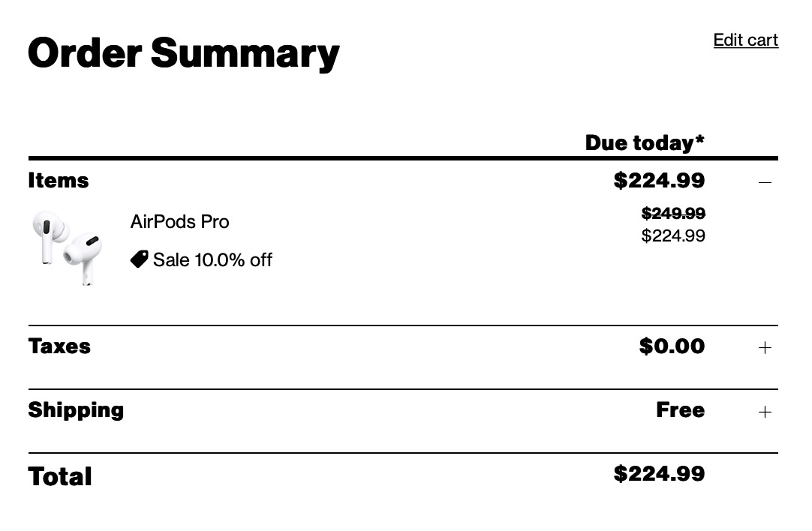The height and width of the screenshot is (531, 812).
Task: Expand the Taxes section with plus icon
Action: click(x=765, y=347)
